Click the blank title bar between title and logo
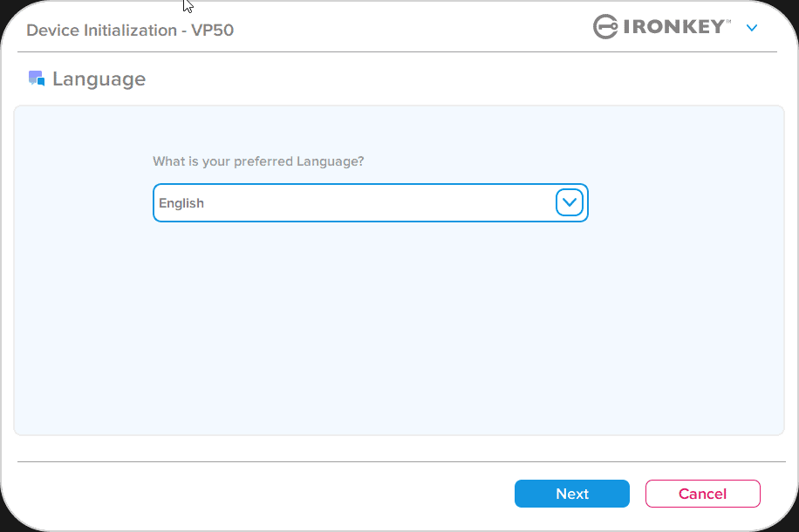The image size is (799, 532). pos(410,29)
